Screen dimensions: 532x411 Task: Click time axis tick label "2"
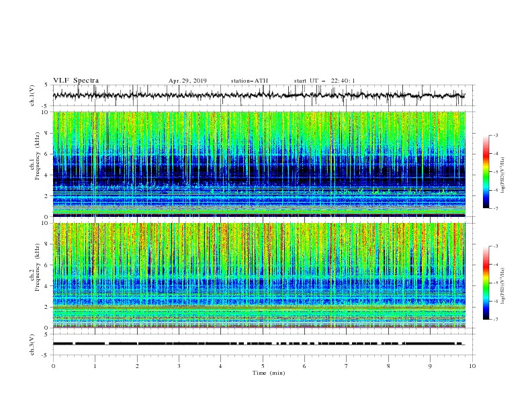click(137, 366)
